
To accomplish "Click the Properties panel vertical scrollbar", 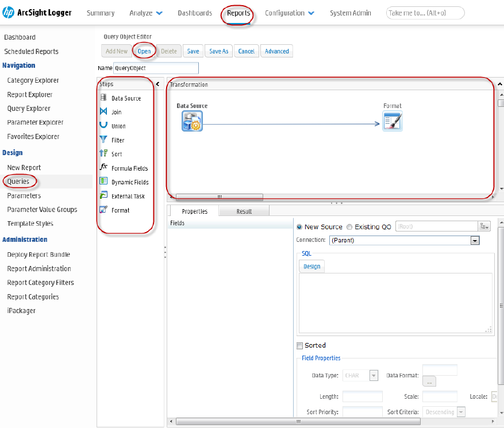I will coord(501,305).
